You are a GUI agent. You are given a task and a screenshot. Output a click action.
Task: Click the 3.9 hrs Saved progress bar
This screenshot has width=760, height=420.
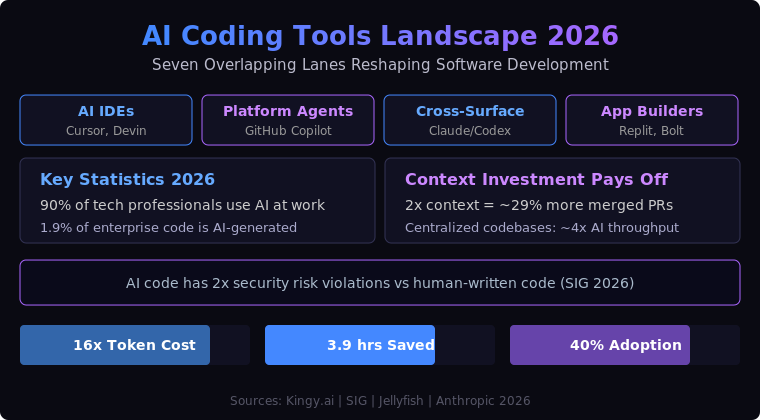[380, 345]
